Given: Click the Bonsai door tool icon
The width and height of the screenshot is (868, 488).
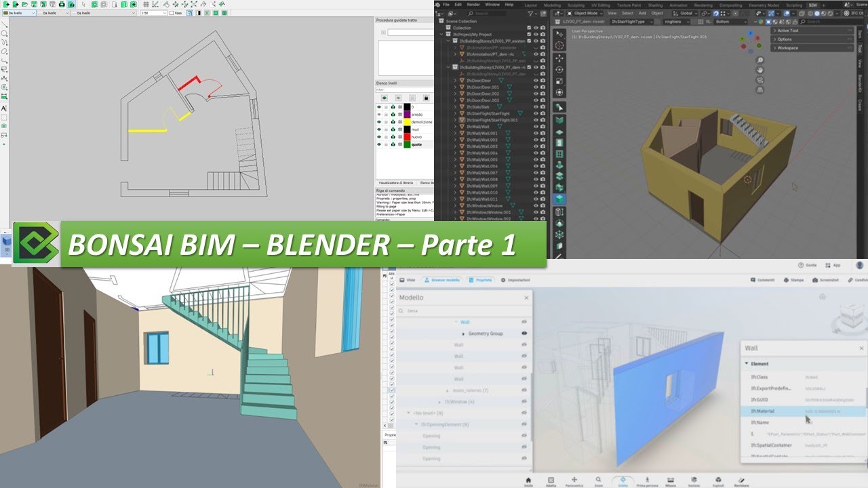Looking at the screenshot, I should 559,142.
